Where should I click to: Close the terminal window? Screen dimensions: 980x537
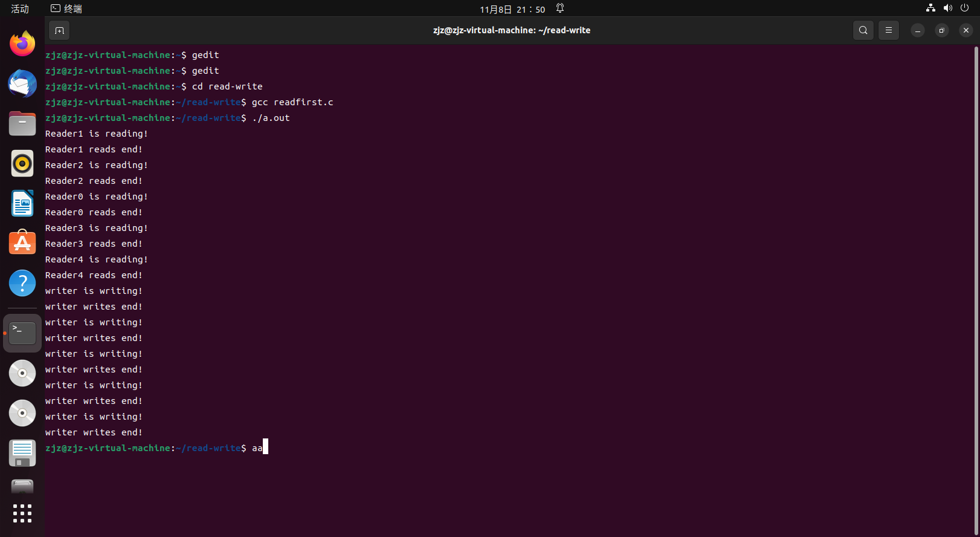pyautogui.click(x=966, y=30)
